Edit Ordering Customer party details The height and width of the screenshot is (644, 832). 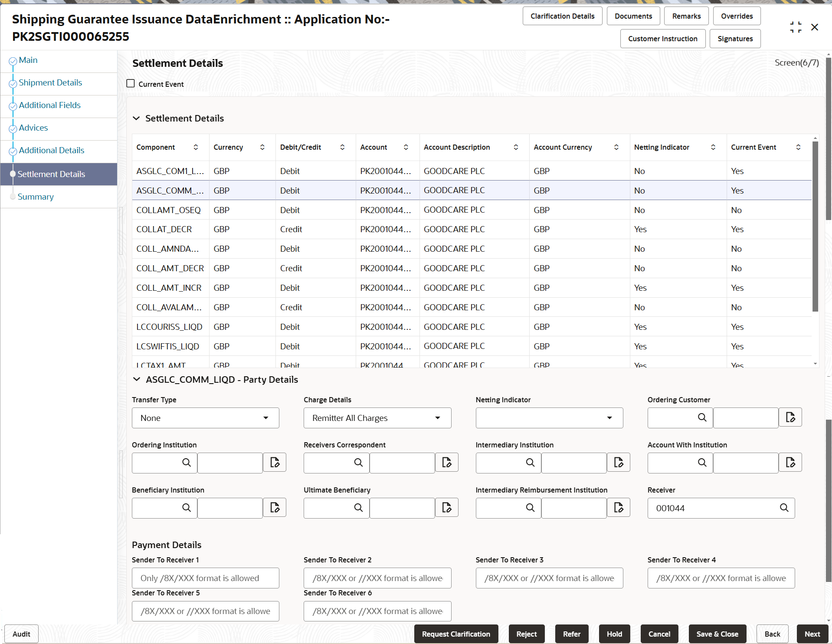[x=790, y=417]
